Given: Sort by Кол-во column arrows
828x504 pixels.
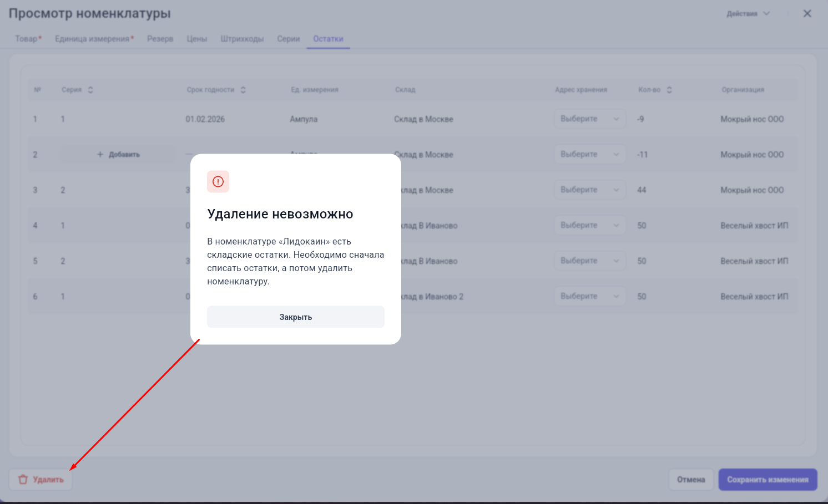Looking at the screenshot, I should click(669, 90).
